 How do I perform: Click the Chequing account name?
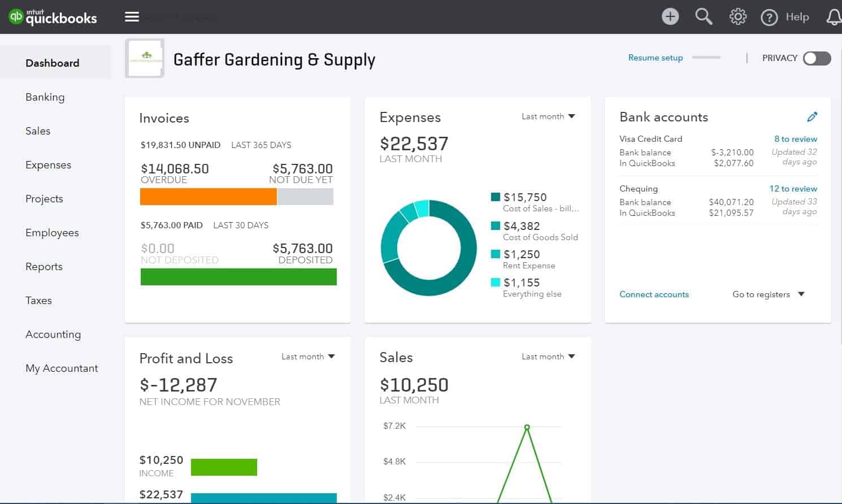point(639,189)
